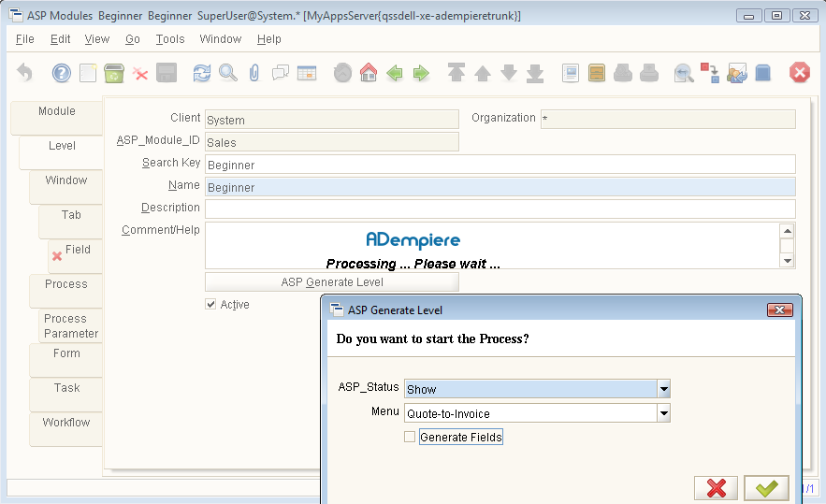Image resolution: width=826 pixels, height=504 pixels.
Task: Open the Go menu
Action: 132,39
